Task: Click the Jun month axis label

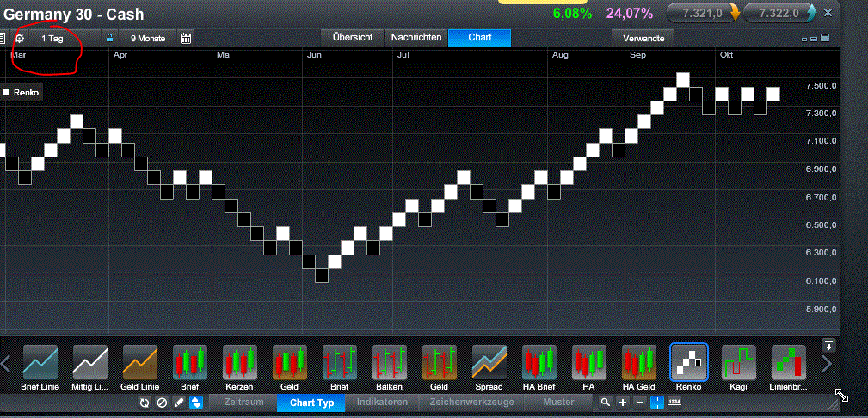Action: point(315,55)
